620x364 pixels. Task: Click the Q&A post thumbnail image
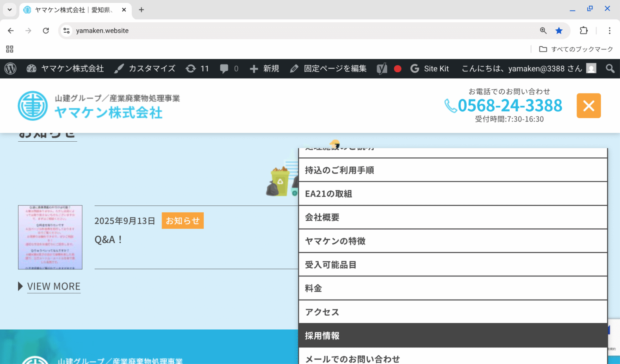[x=50, y=237]
